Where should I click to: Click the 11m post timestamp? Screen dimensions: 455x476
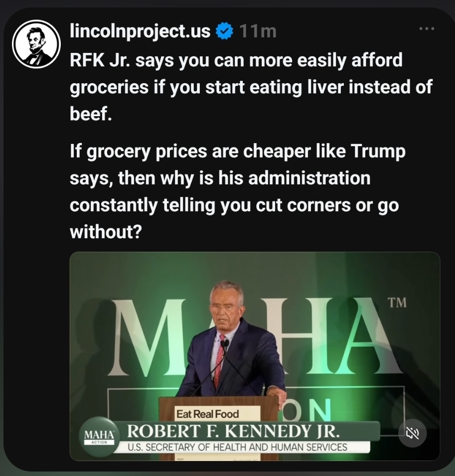coord(257,32)
